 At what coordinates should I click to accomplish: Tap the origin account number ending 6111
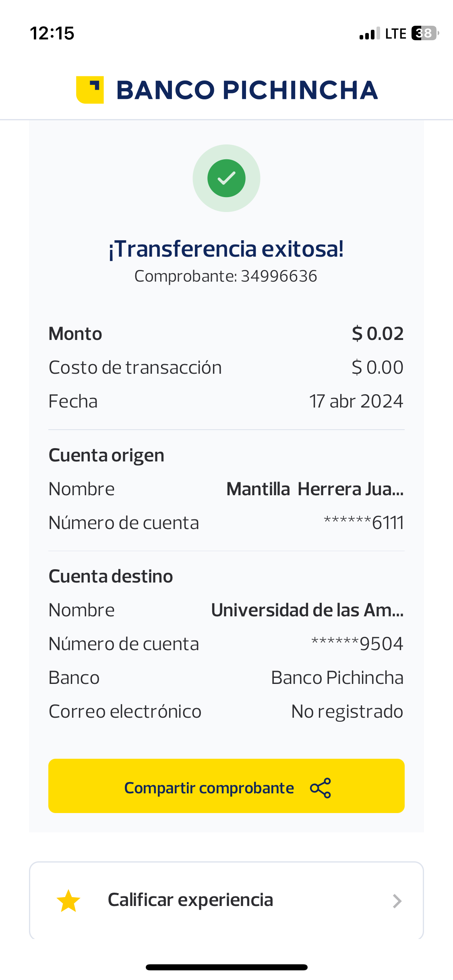[364, 523]
